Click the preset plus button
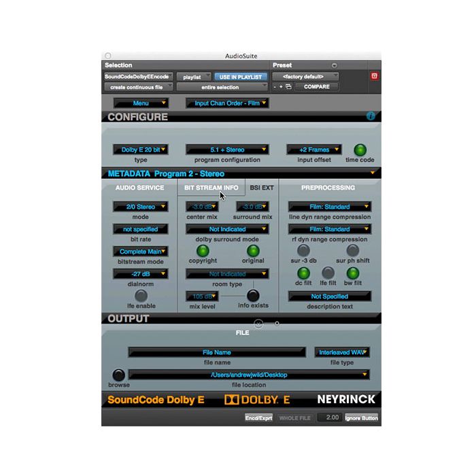Viewport: 476px width, 476px height. pyautogui.click(x=281, y=87)
